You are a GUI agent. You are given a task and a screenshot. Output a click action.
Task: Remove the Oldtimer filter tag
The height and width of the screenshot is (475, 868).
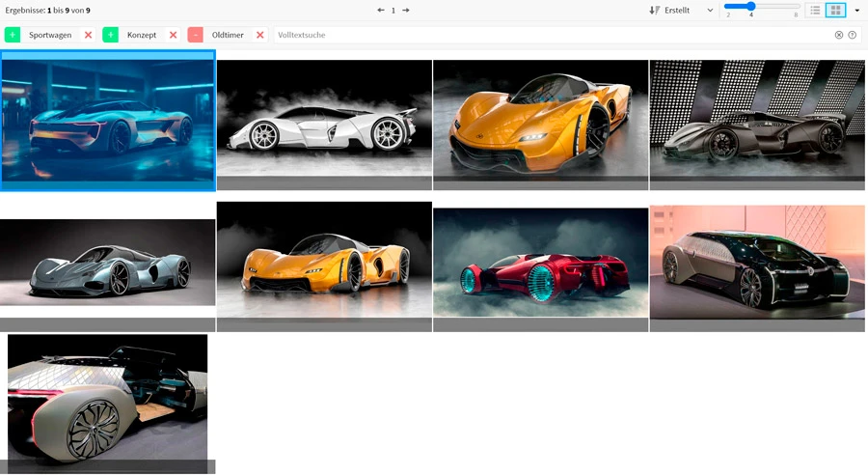[260, 35]
